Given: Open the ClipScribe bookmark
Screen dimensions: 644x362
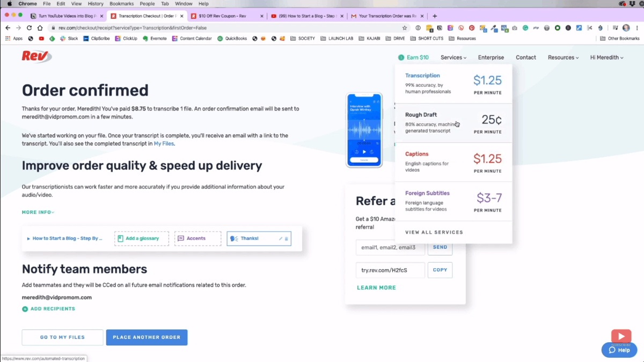Looking at the screenshot, I should click(x=97, y=39).
